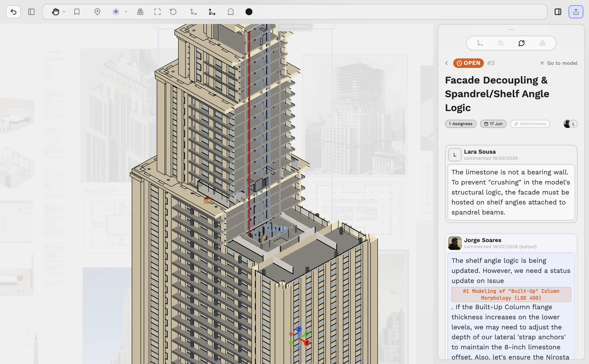Click the reset rotation icon
The image size is (589, 364).
[173, 12]
